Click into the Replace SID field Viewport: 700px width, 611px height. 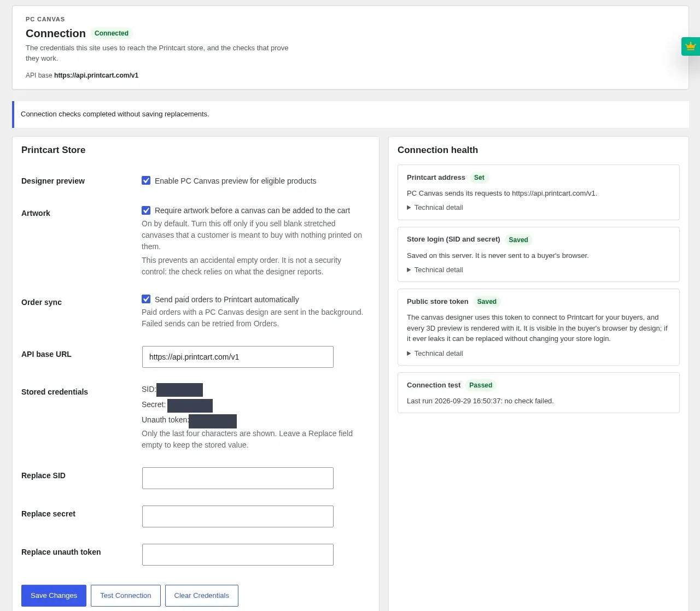coord(238,478)
